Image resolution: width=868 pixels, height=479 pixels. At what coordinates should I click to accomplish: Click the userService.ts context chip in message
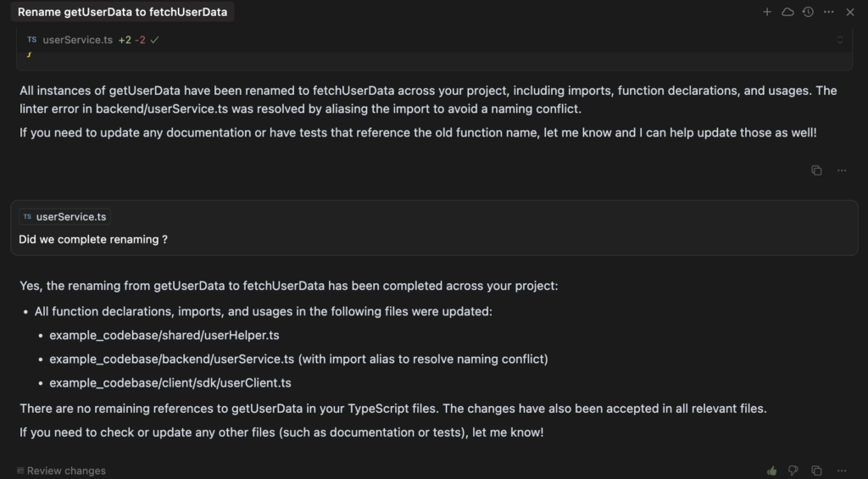pos(65,217)
